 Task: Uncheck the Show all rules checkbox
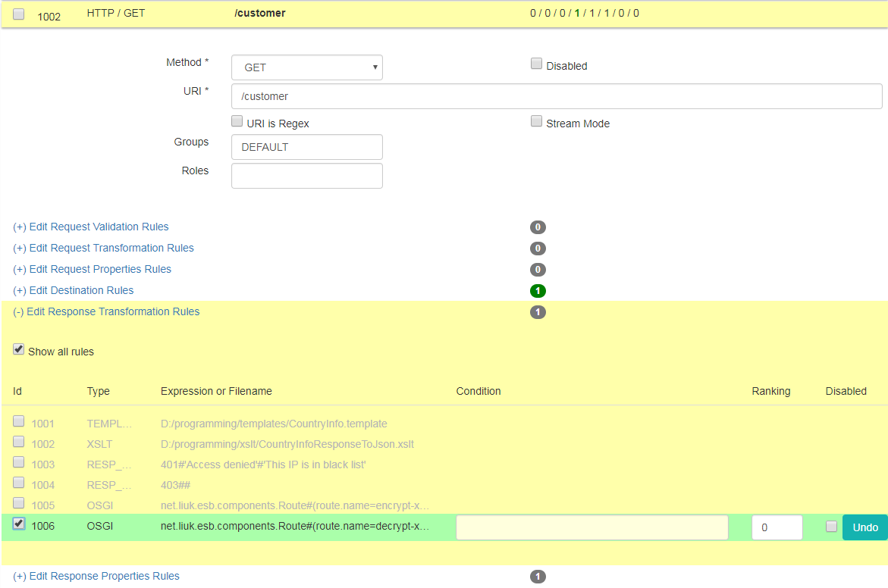(x=19, y=349)
